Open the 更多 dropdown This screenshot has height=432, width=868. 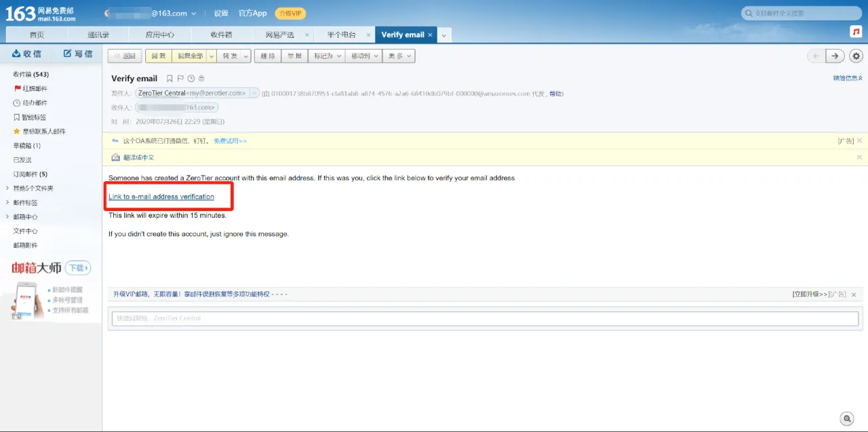pos(399,56)
